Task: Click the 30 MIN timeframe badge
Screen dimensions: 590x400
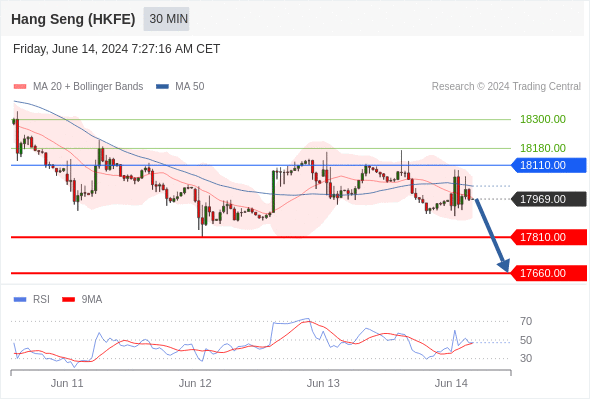Action: tap(166, 18)
